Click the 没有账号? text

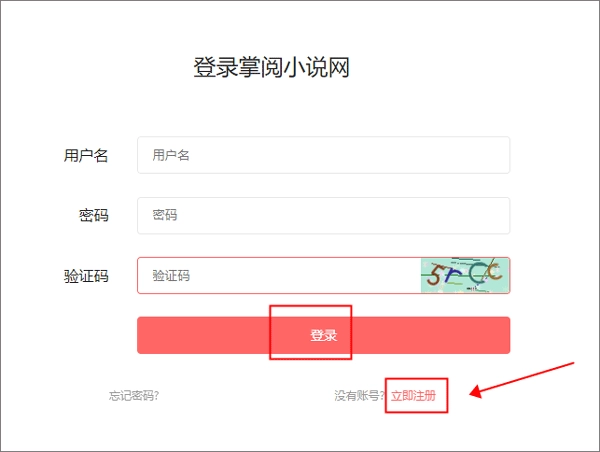359,395
